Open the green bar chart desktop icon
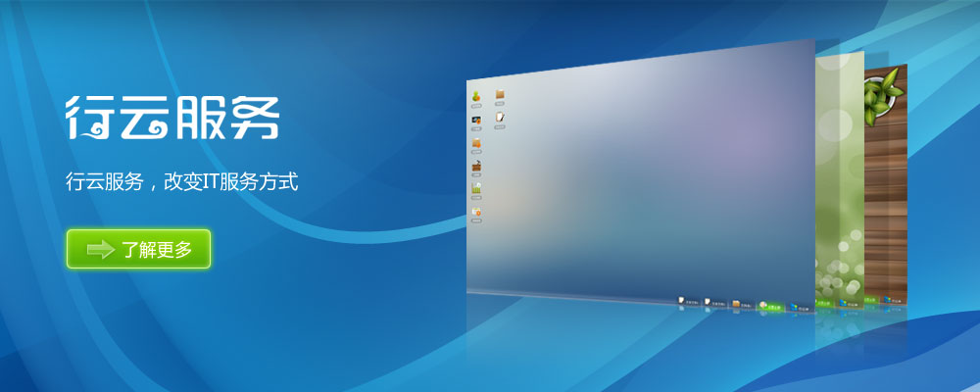The height and width of the screenshot is (392, 980). point(476,189)
